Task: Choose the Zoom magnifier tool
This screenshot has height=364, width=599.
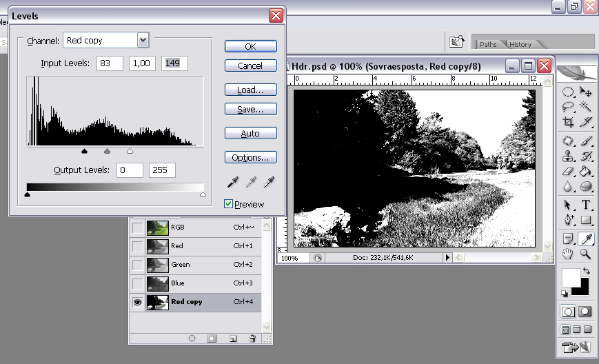Action: tap(586, 254)
